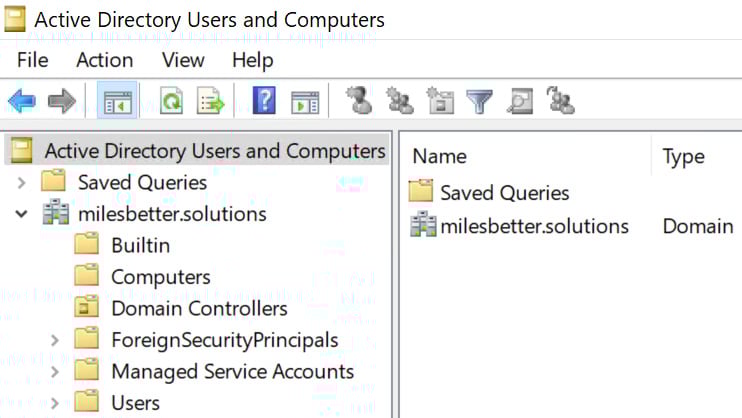The width and height of the screenshot is (742, 418).
Task: Select Saved Queries in the tree
Action: point(142,183)
